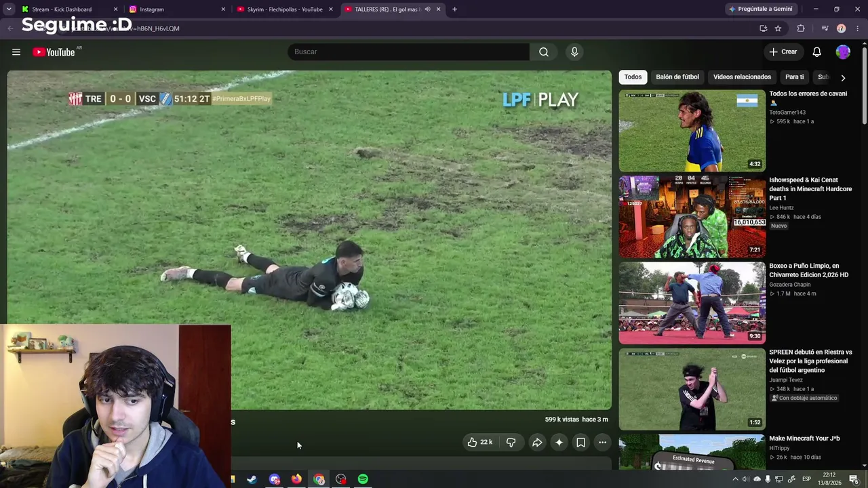Open 'Boxeo a Puño Limpio' video thumbnail
This screenshot has width=868, height=488.
[692, 303]
